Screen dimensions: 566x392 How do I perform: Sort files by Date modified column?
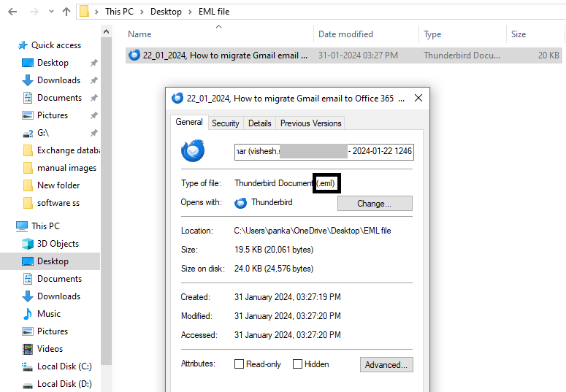(x=345, y=34)
